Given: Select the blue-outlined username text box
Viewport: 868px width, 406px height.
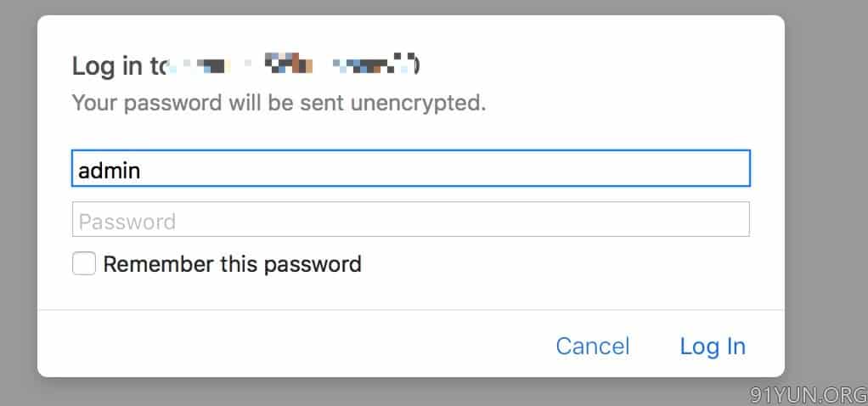Looking at the screenshot, I should (x=411, y=168).
